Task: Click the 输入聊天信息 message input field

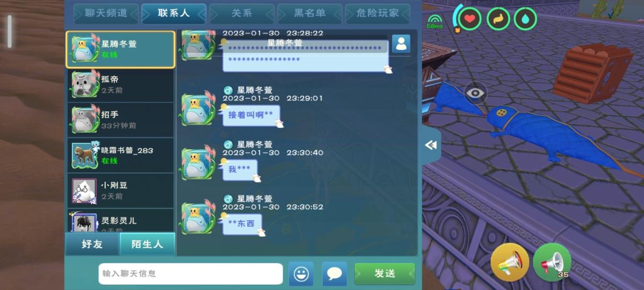Action: 191,274
